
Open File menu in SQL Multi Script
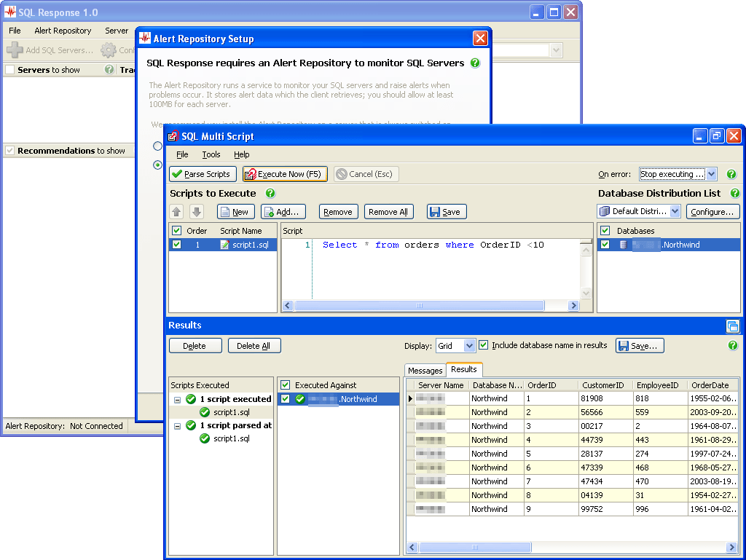click(x=182, y=154)
